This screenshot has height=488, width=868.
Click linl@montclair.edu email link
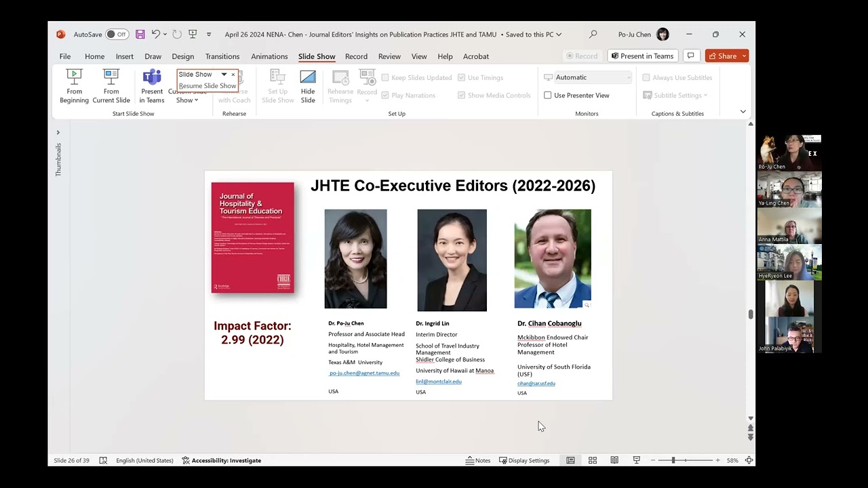click(439, 382)
